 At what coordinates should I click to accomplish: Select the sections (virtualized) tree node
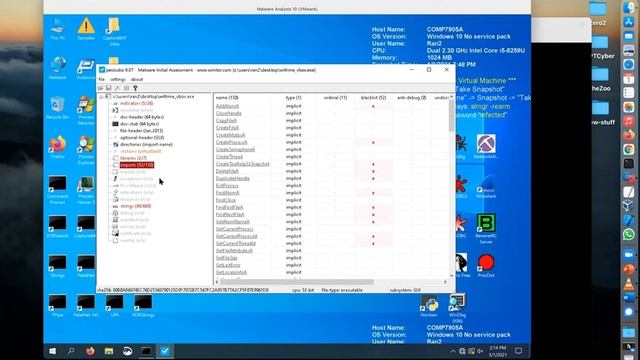[141, 151]
